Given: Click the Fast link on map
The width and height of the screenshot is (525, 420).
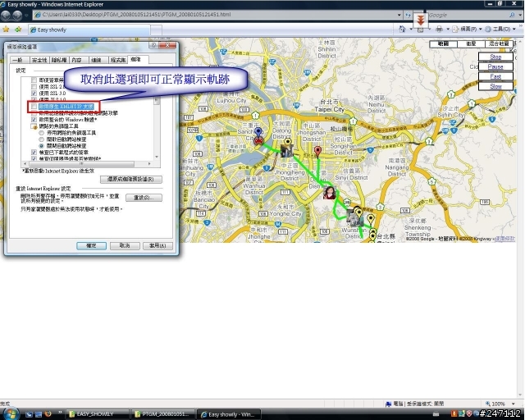Looking at the screenshot, I should [495, 76].
